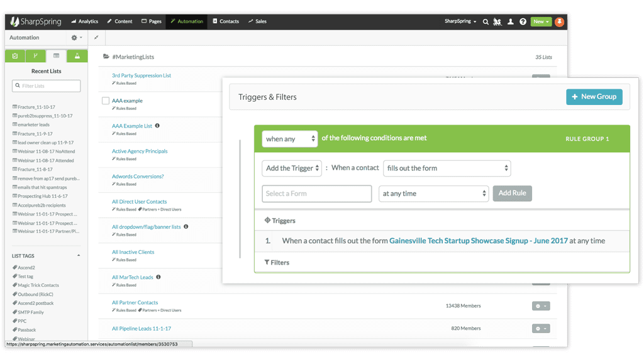Select the 'Test tag' tag

click(x=25, y=277)
